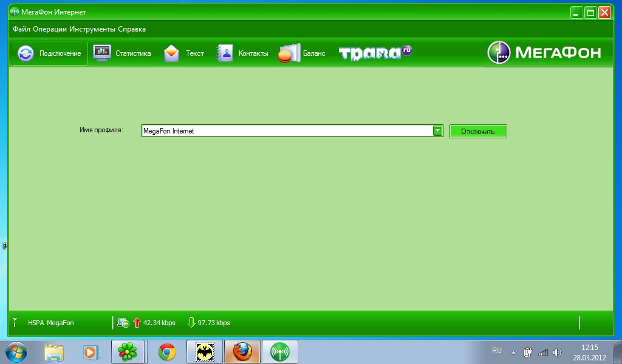Click the network signal tray icon

[542, 352]
